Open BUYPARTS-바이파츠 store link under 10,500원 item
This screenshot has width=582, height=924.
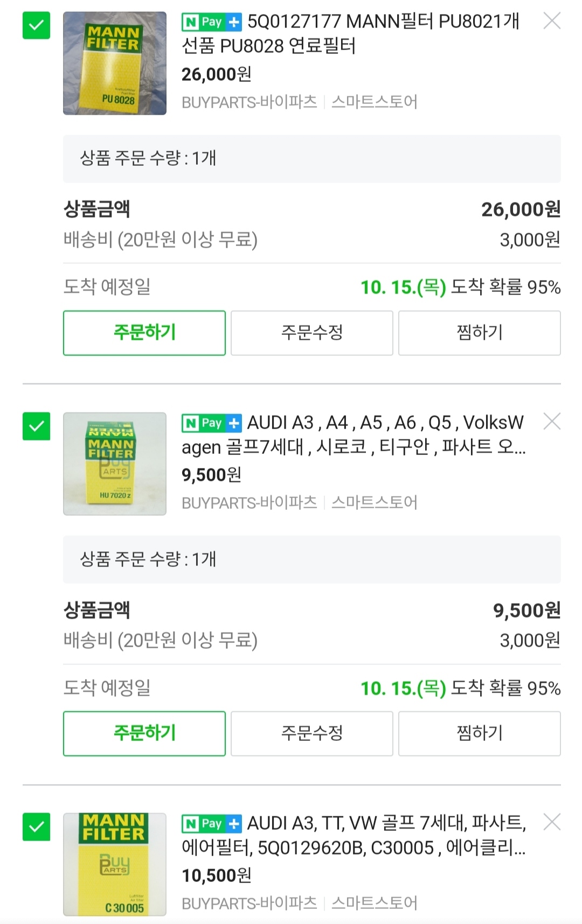coord(250,904)
